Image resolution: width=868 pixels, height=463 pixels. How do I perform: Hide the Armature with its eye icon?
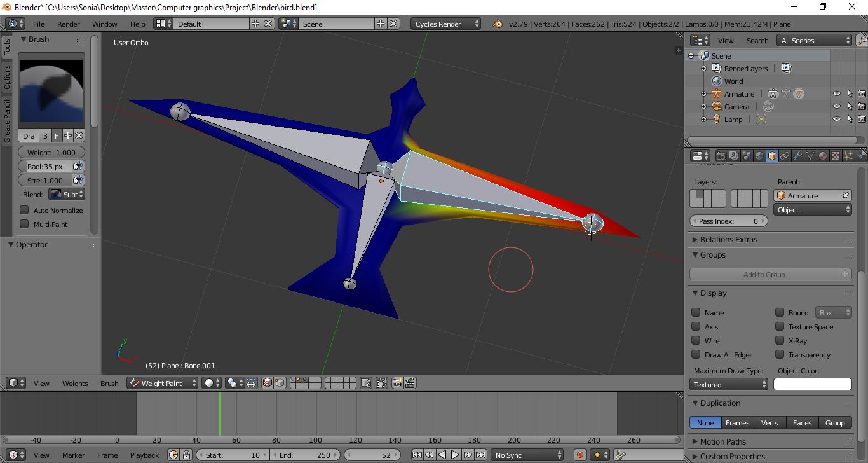(837, 93)
